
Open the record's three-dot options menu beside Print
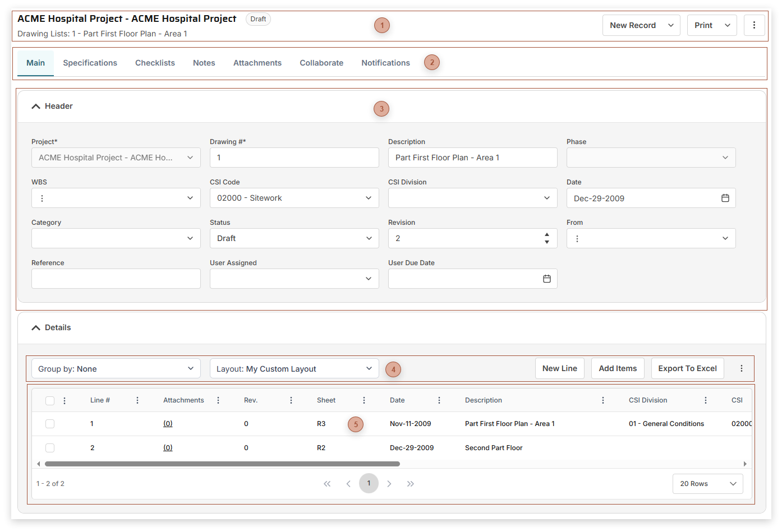pos(754,25)
